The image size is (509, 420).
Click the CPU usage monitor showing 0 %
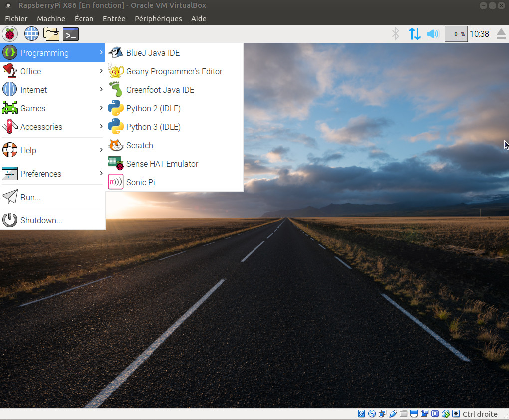tap(456, 34)
